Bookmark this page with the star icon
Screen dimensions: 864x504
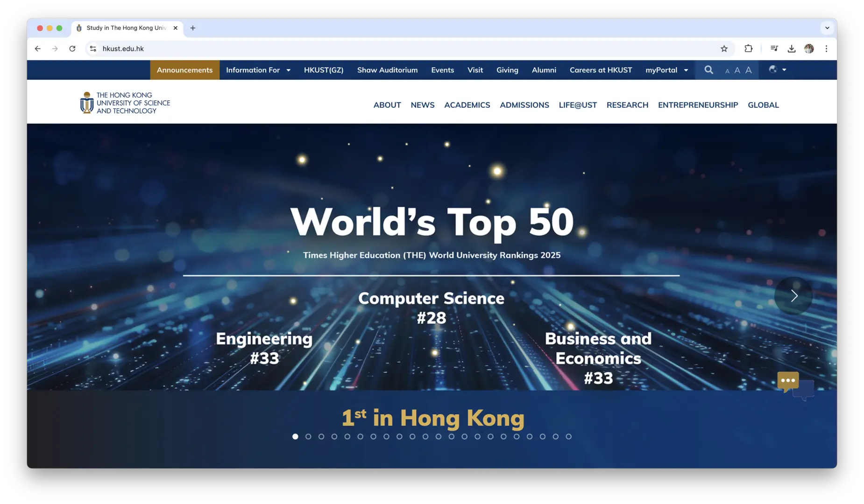pyautogui.click(x=724, y=49)
